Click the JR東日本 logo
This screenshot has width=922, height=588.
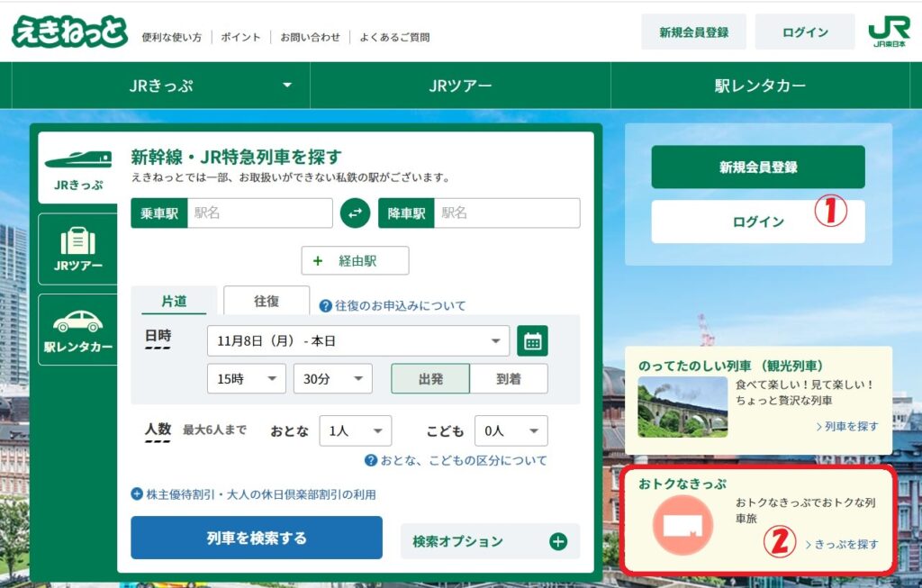889,32
